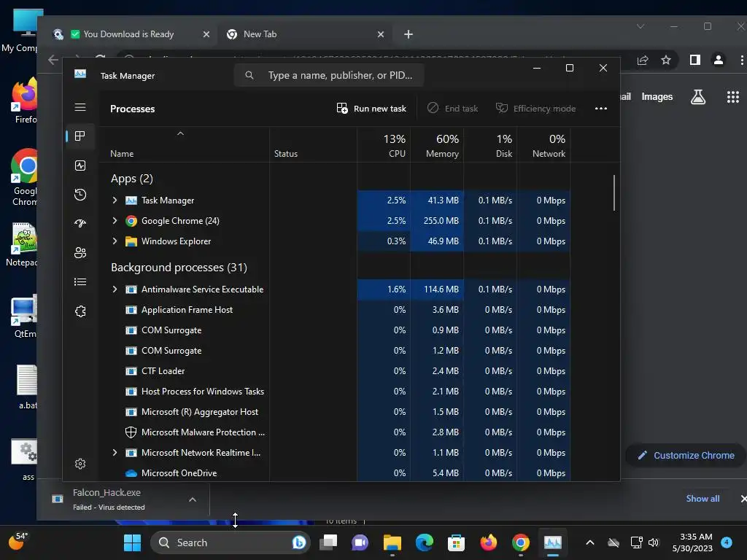747x560 pixels.
Task: Sort processes by Network column
Action: [544, 146]
